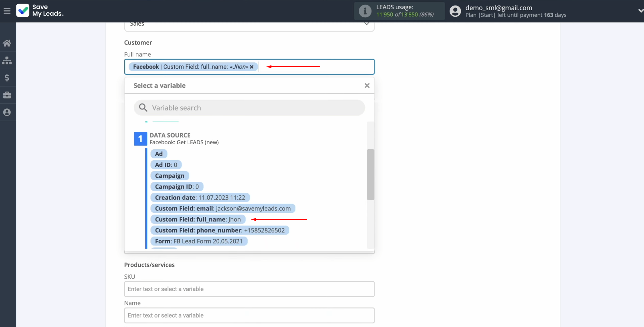This screenshot has height=327, width=644.
Task: Click the search magnifier icon
Action: 143,108
